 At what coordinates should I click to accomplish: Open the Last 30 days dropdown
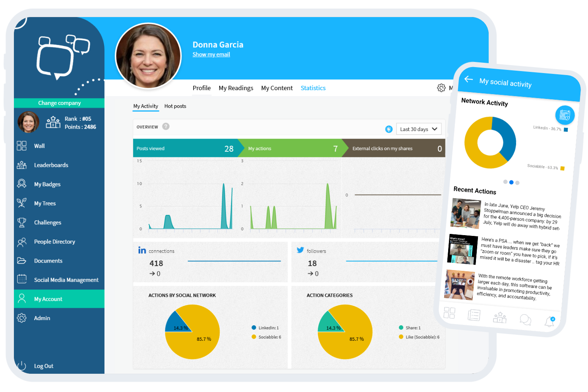[x=418, y=129]
